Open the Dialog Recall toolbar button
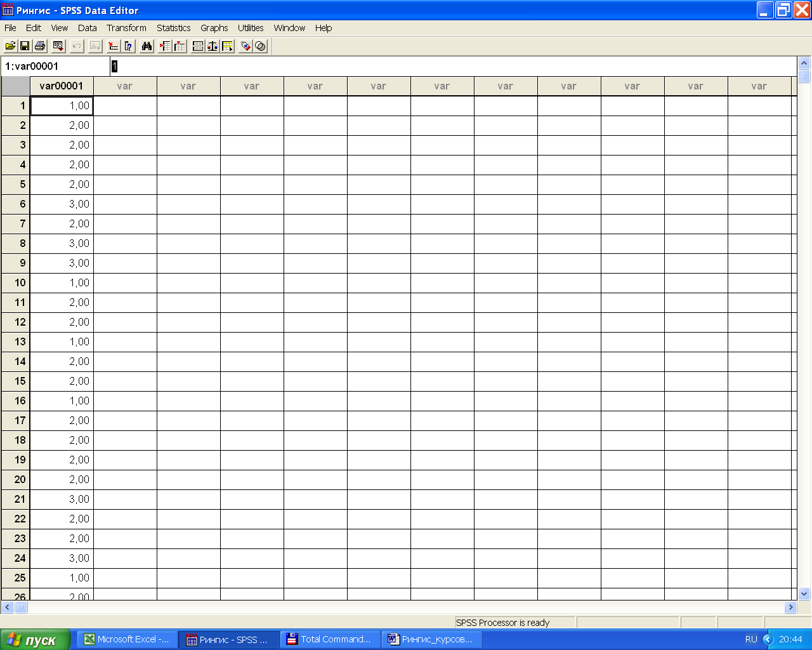Image resolution: width=812 pixels, height=650 pixels. coord(58,46)
